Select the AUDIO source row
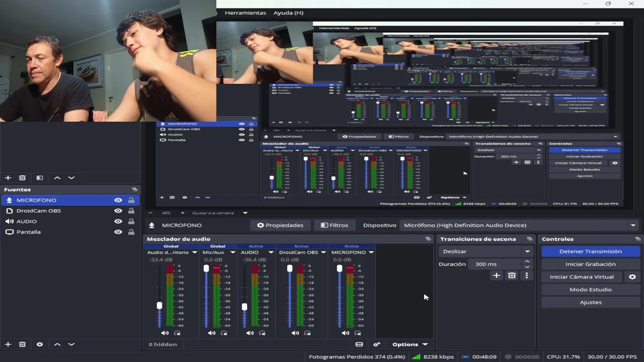This screenshot has height=362, width=644. pos(70,221)
